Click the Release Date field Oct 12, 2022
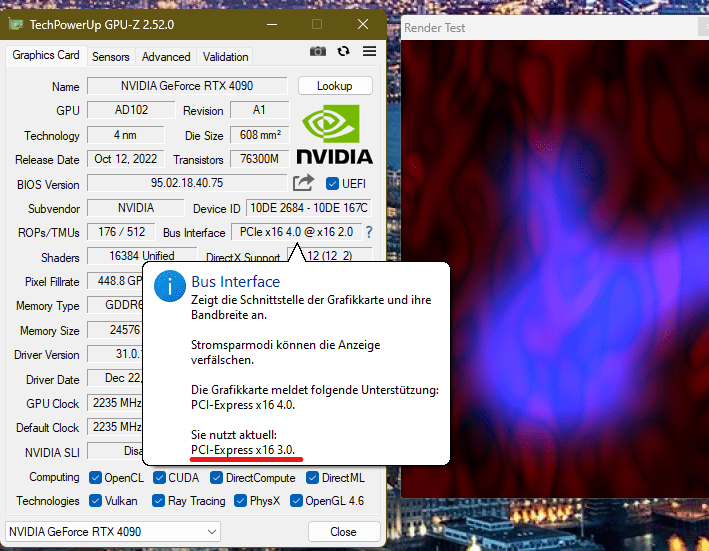 pos(126,159)
